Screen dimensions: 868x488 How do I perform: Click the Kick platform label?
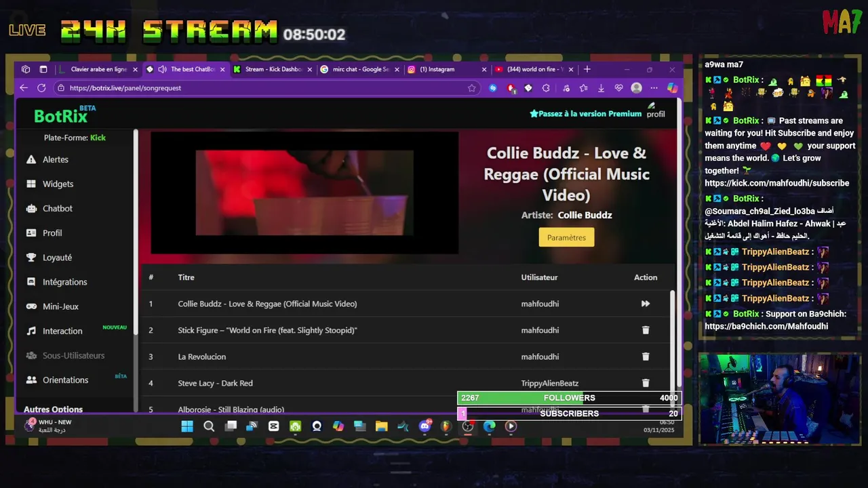click(x=98, y=138)
